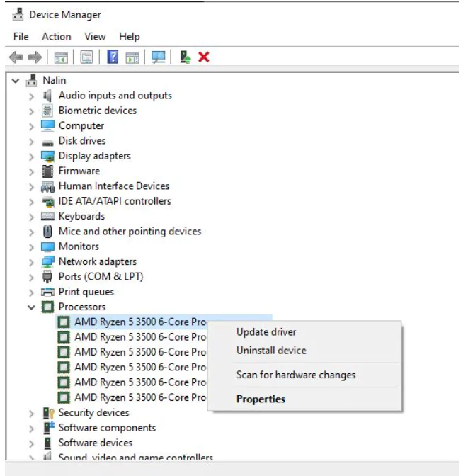Screen dimensions: 468x476
Task: Click the Show/Hide Action Pane icon
Action: [x=132, y=57]
